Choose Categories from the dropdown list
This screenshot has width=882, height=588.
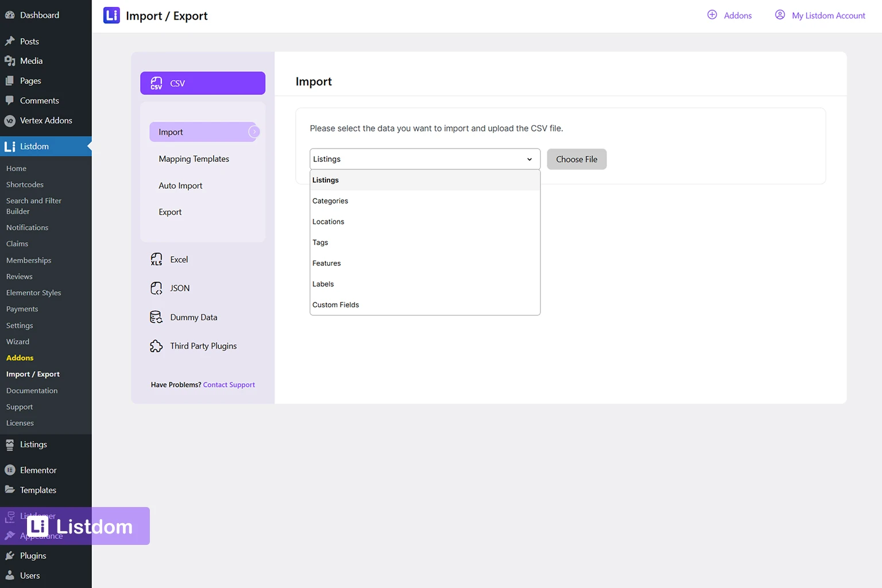point(330,201)
